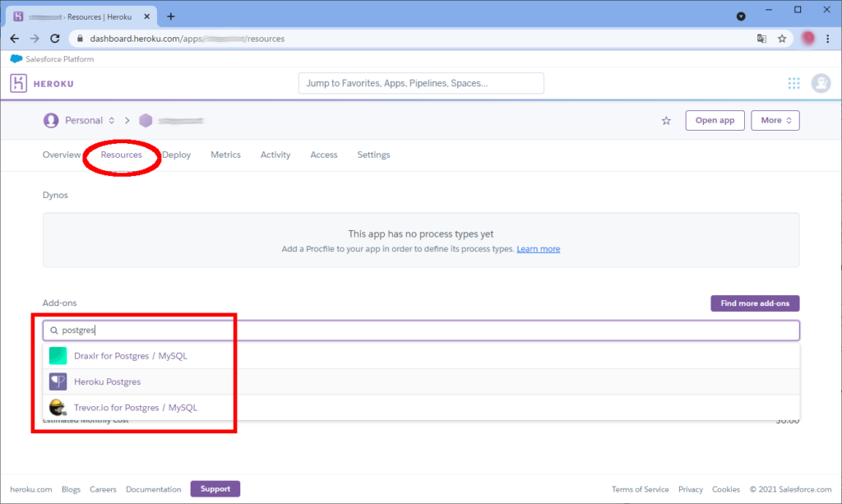842x504 pixels.
Task: Expand the More dropdown button
Action: [775, 120]
